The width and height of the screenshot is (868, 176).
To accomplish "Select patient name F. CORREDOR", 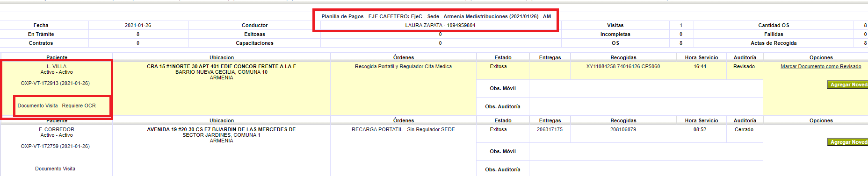I will pos(57,129).
